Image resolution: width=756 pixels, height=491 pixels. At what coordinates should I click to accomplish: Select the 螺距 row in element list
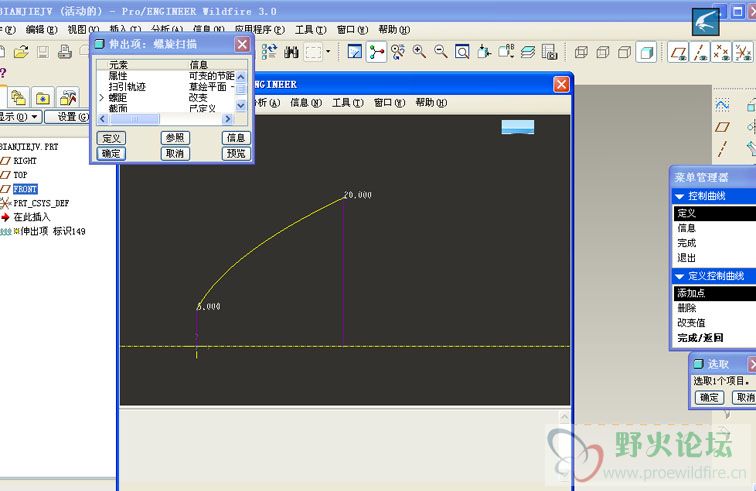click(166, 97)
